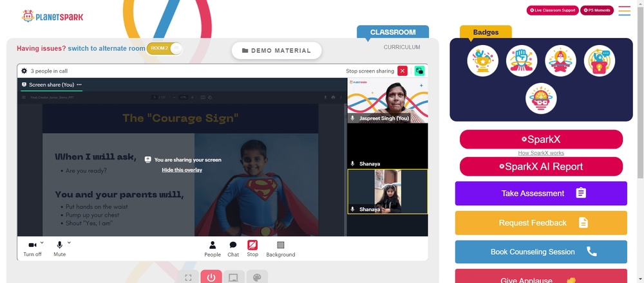Switch to the CURRICULUM tab
Image resolution: width=644 pixels, height=283 pixels.
(x=402, y=47)
